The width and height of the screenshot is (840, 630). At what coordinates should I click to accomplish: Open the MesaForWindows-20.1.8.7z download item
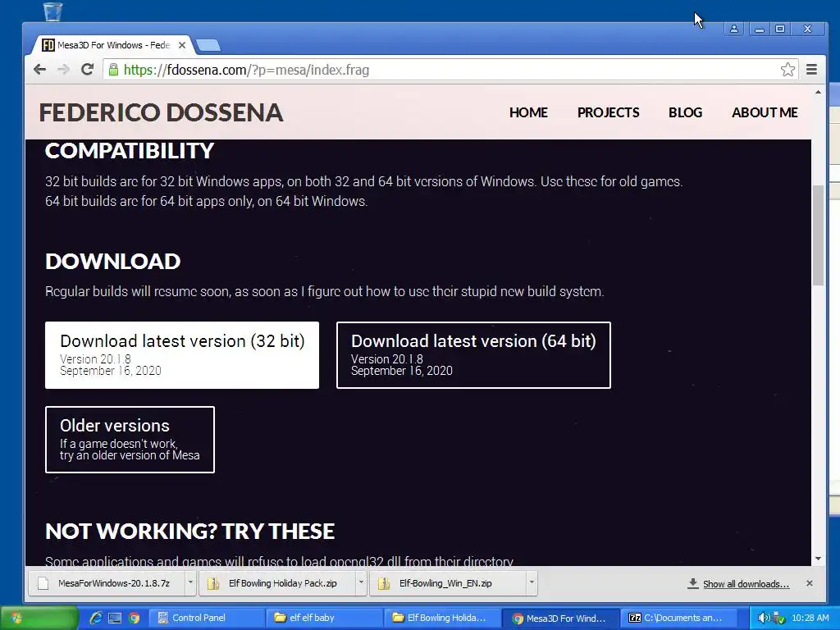(x=107, y=583)
